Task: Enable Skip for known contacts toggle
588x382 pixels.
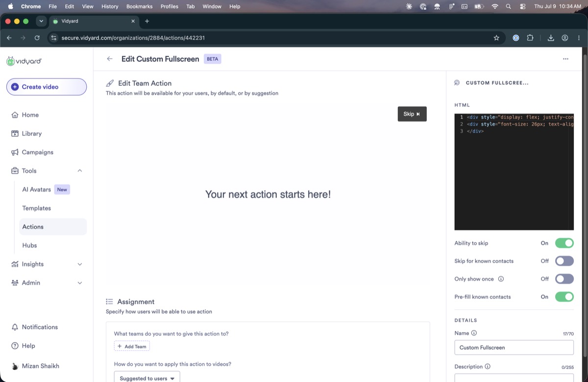Action: (x=564, y=261)
